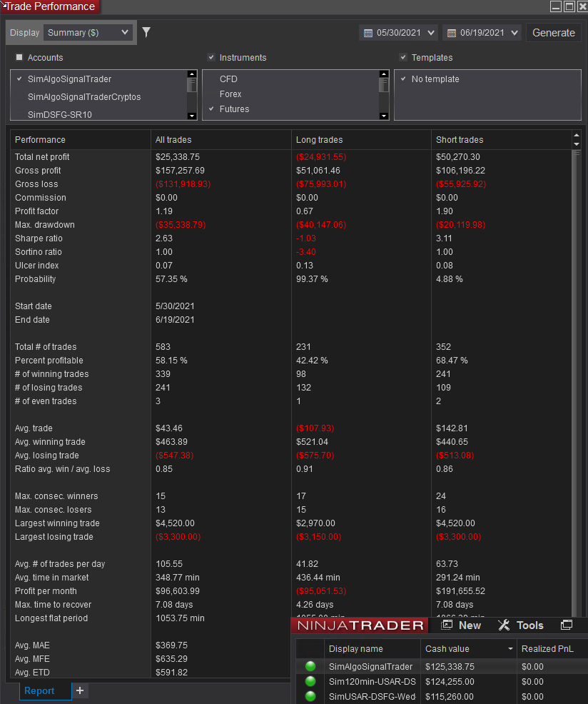
Task: Click the New window icon in NinjaTrader
Action: [446, 625]
